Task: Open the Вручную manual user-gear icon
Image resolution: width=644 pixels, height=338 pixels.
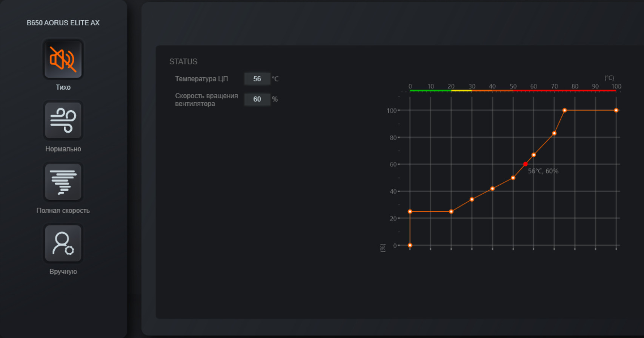Action: (63, 243)
